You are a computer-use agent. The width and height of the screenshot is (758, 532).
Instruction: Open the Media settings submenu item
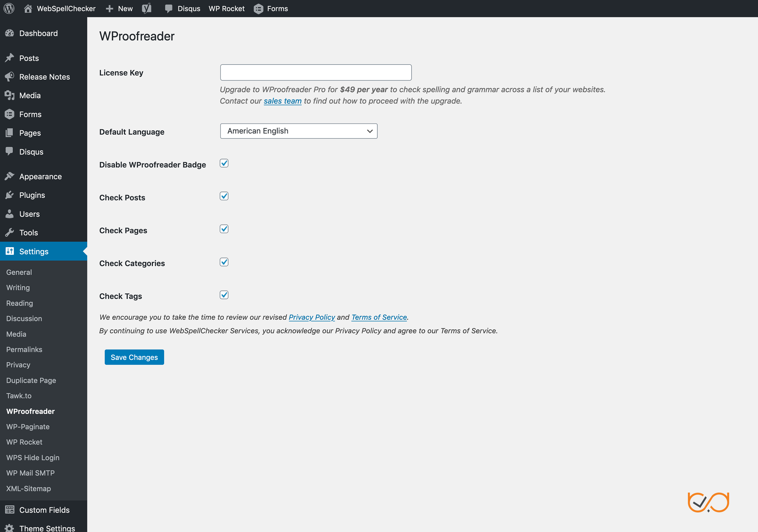pos(16,334)
